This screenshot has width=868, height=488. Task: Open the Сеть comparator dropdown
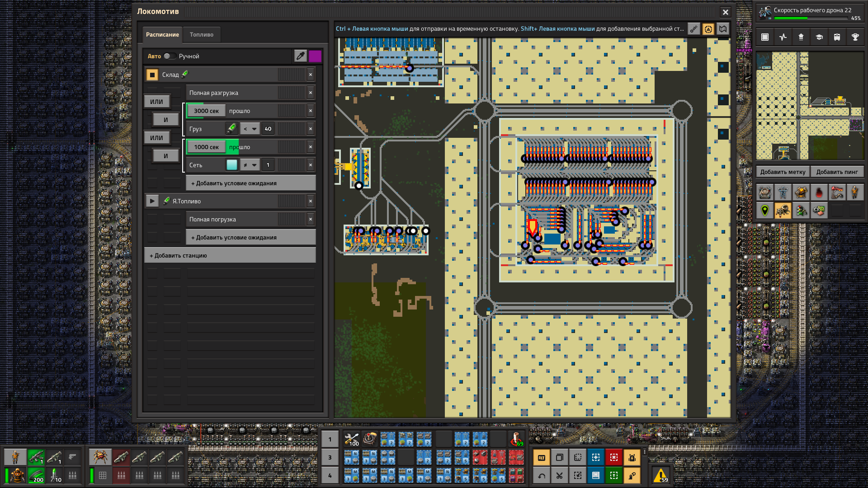(250, 165)
